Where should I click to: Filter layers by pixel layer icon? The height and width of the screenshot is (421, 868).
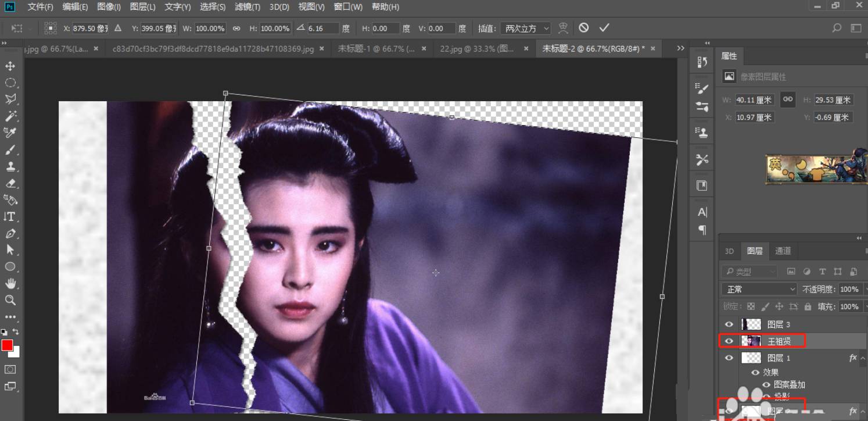[x=791, y=272]
